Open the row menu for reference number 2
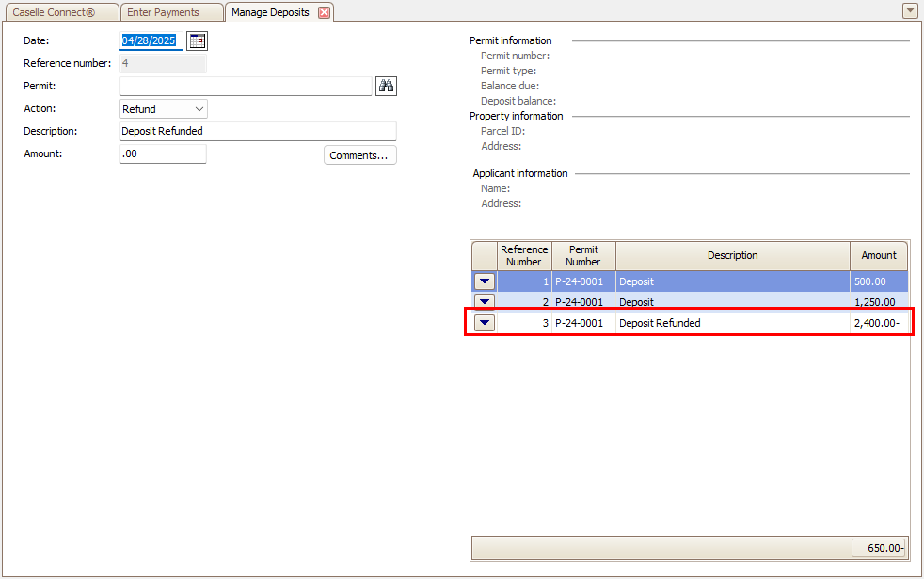This screenshot has height=579, width=924. 485,302
